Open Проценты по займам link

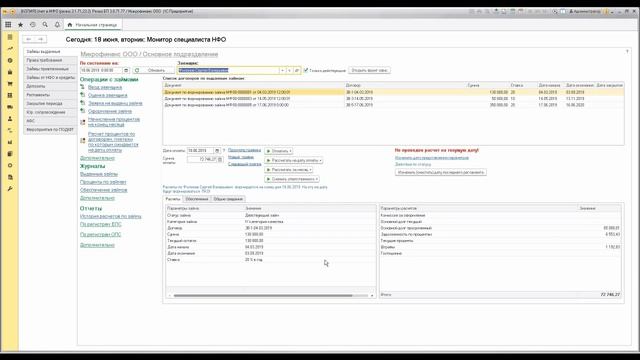pos(103,182)
